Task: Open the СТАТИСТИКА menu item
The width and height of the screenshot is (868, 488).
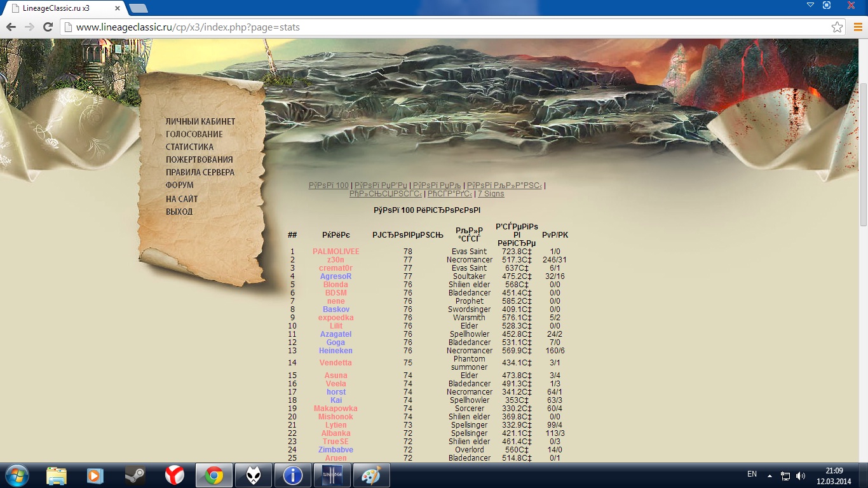Action: (x=190, y=147)
